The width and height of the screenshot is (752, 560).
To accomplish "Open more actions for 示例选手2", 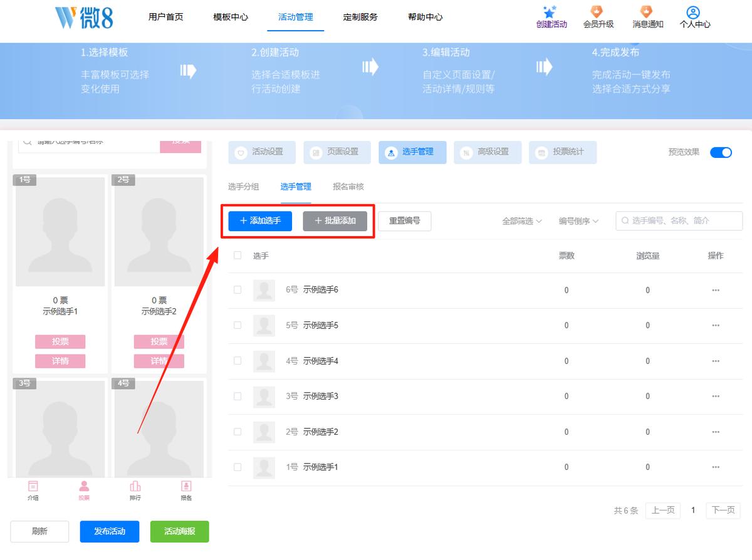I will coord(716,432).
